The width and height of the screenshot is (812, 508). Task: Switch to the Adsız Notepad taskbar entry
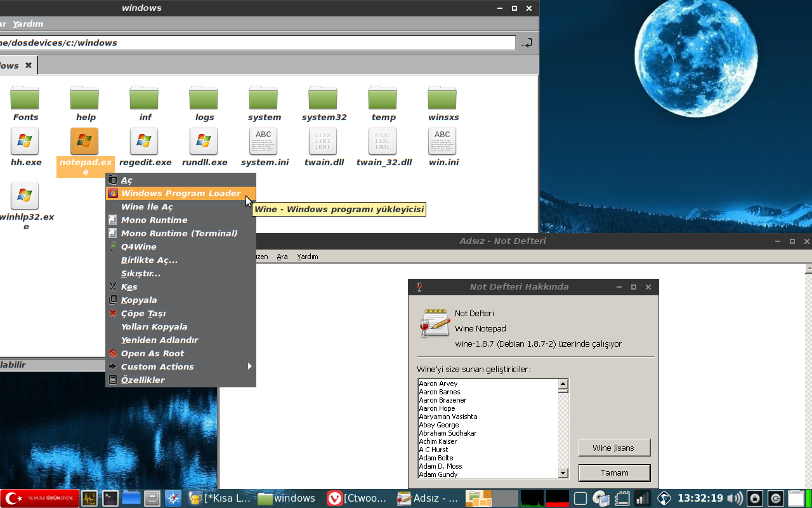tap(428, 498)
